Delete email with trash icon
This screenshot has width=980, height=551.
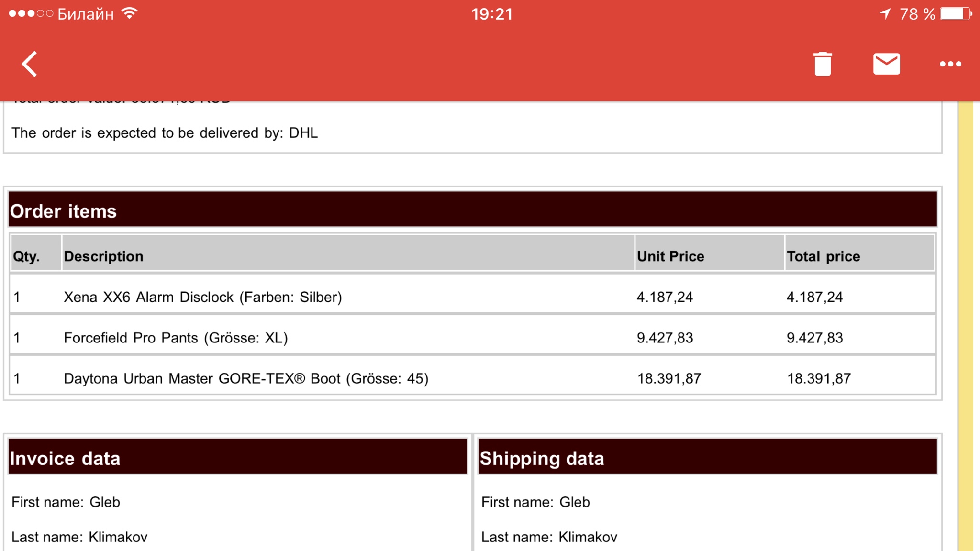(x=823, y=64)
